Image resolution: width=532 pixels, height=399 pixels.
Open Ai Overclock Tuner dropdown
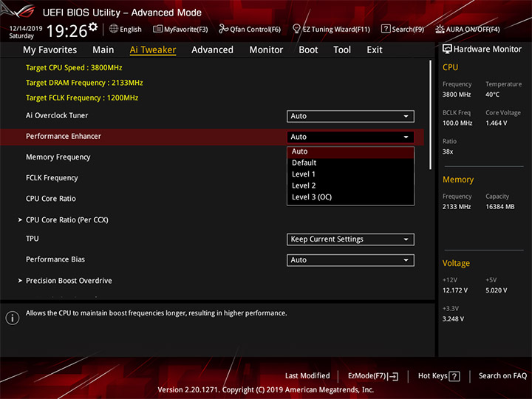(350, 117)
